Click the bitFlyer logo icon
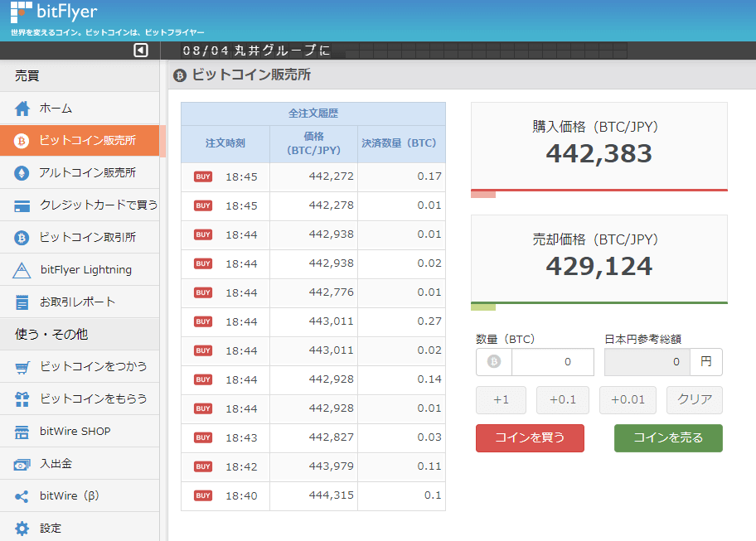The height and width of the screenshot is (541, 756). coord(22,12)
